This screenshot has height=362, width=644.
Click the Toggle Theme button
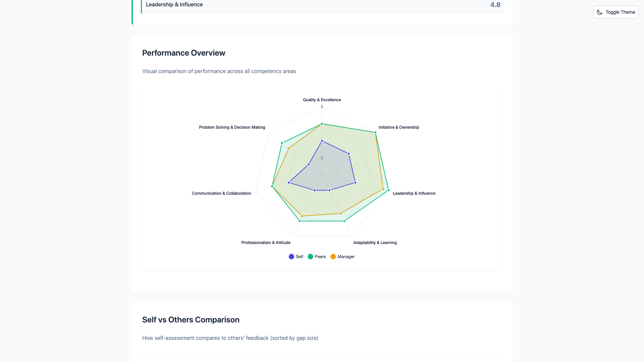coord(615,12)
